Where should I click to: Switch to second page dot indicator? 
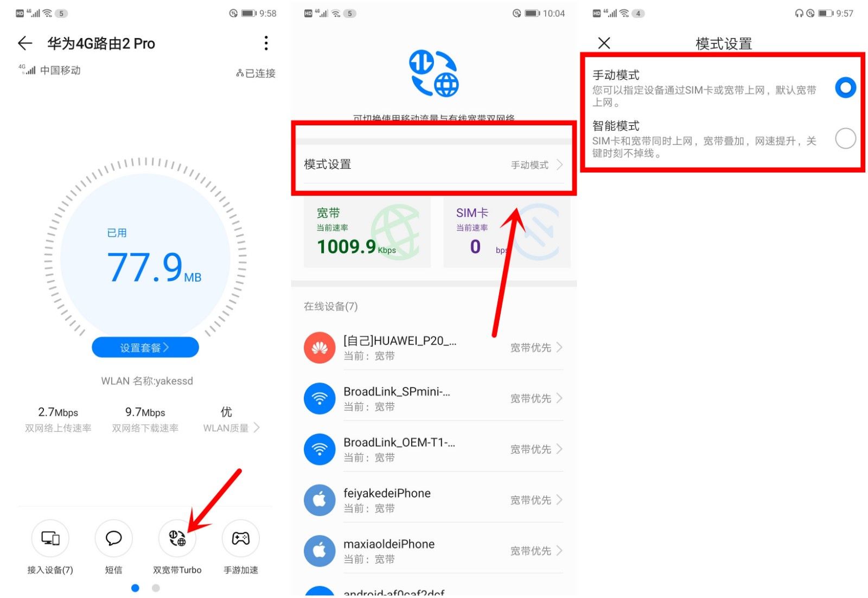[156, 588]
